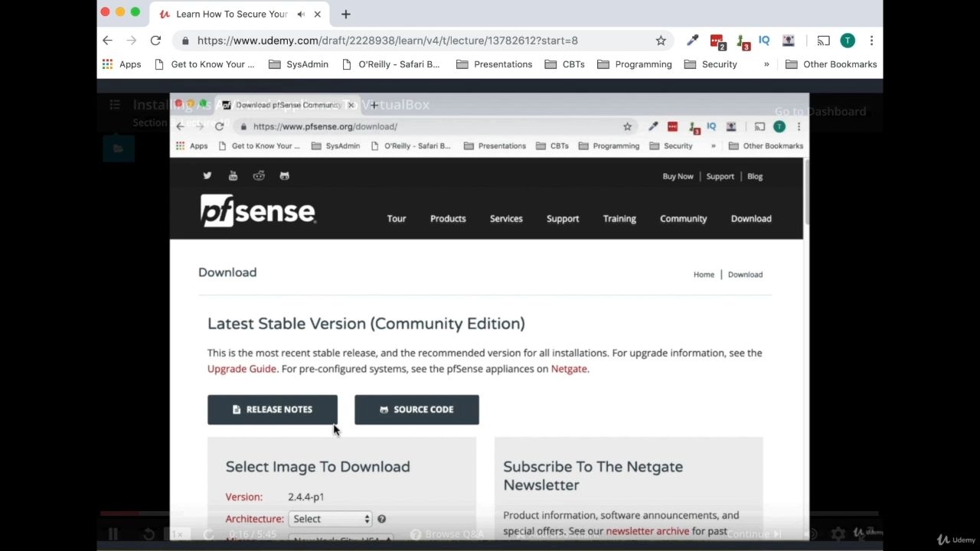
Task: Show hidden bookmarks chevron in Udemy browser
Action: [x=766, y=64]
